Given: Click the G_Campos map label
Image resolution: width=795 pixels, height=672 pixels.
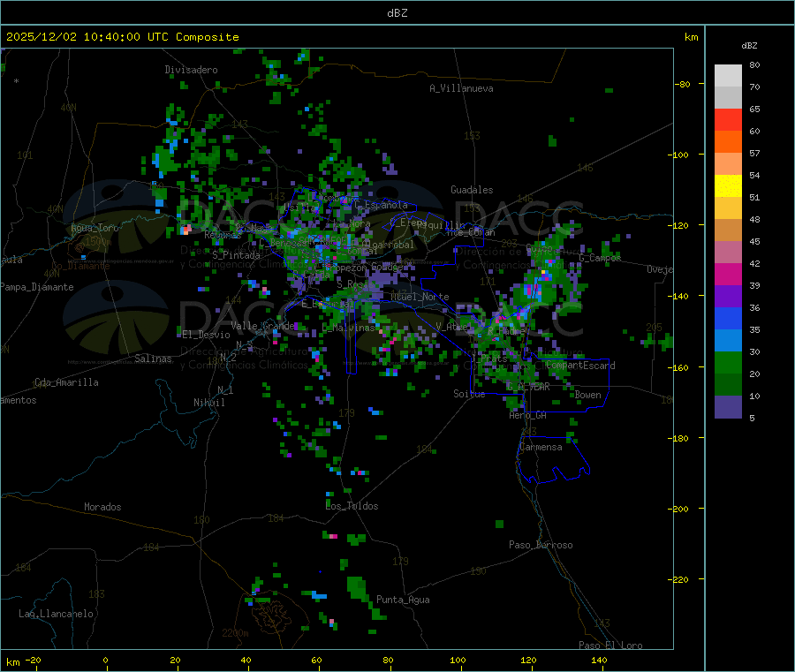Looking at the screenshot, I should (x=601, y=258).
